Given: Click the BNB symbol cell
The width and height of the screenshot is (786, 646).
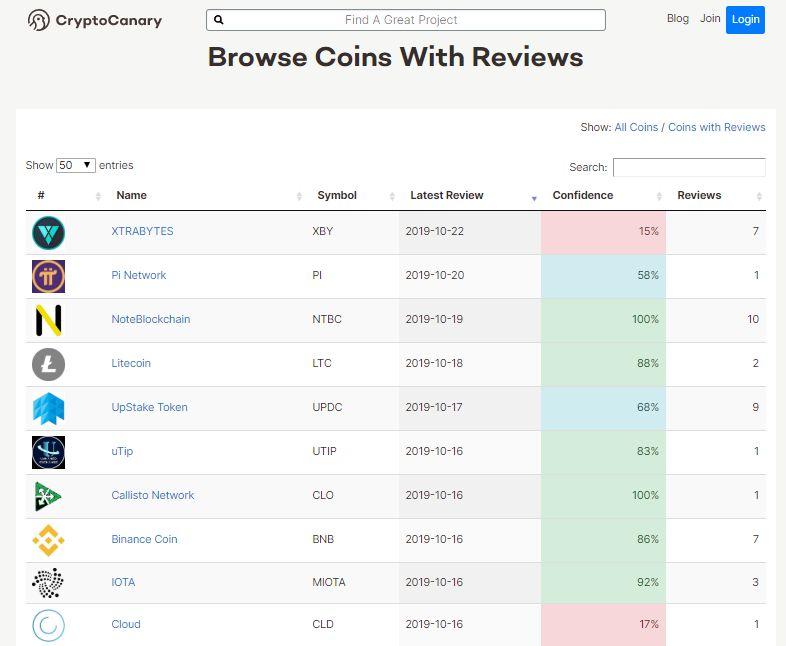Looking at the screenshot, I should (323, 539).
